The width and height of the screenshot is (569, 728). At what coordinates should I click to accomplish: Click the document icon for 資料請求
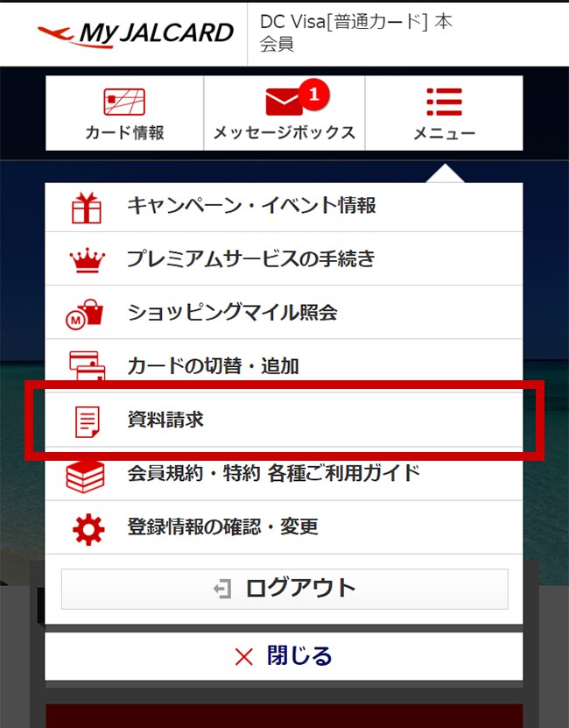pyautogui.click(x=88, y=421)
